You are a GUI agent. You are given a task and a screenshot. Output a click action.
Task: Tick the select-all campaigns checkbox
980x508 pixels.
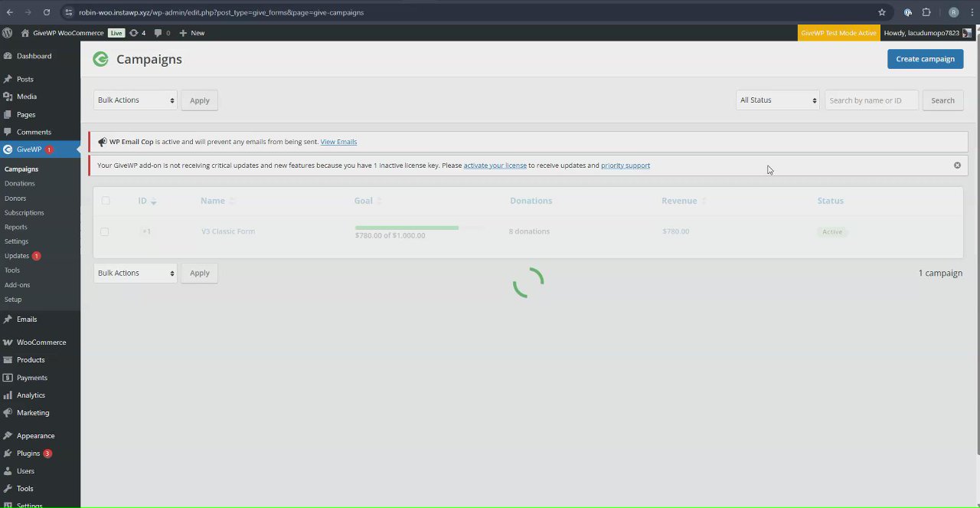pos(106,201)
